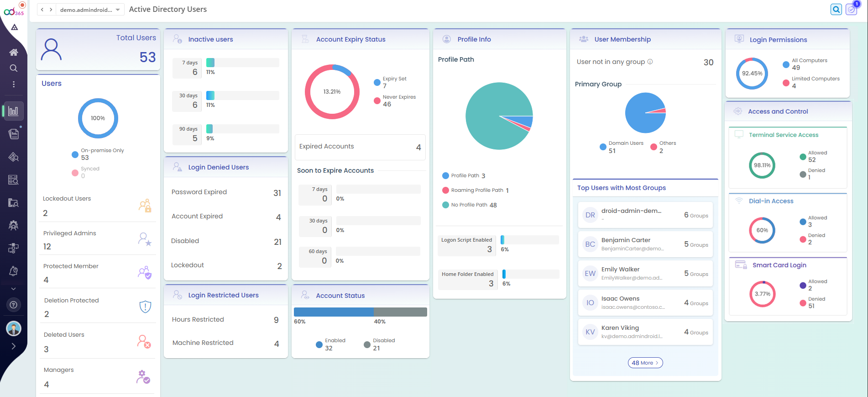
Task: Click the help question mark icon
Action: 14,305
